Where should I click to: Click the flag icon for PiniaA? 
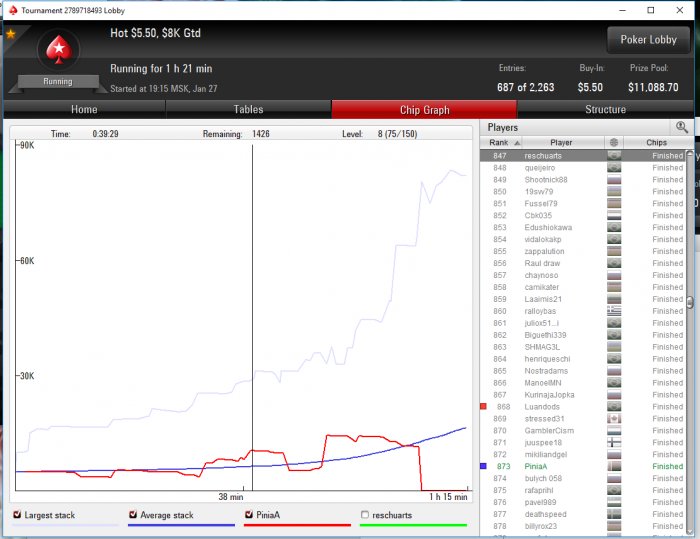click(614, 467)
